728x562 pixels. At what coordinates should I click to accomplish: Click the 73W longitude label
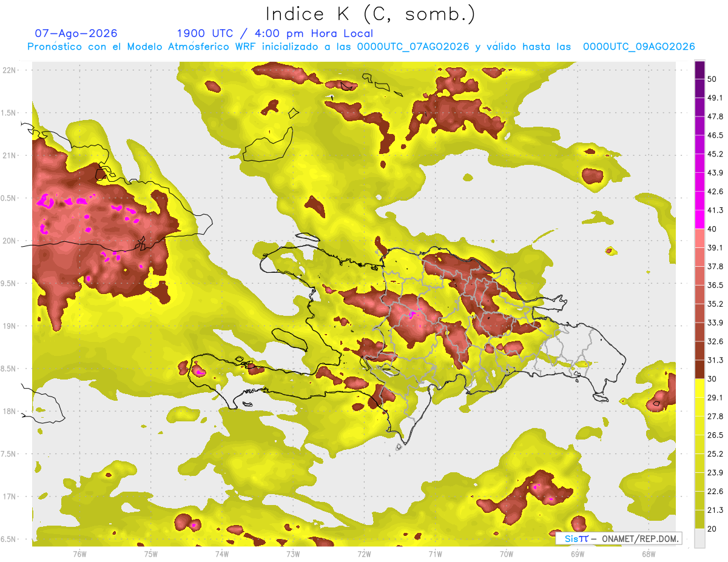pos(293,553)
